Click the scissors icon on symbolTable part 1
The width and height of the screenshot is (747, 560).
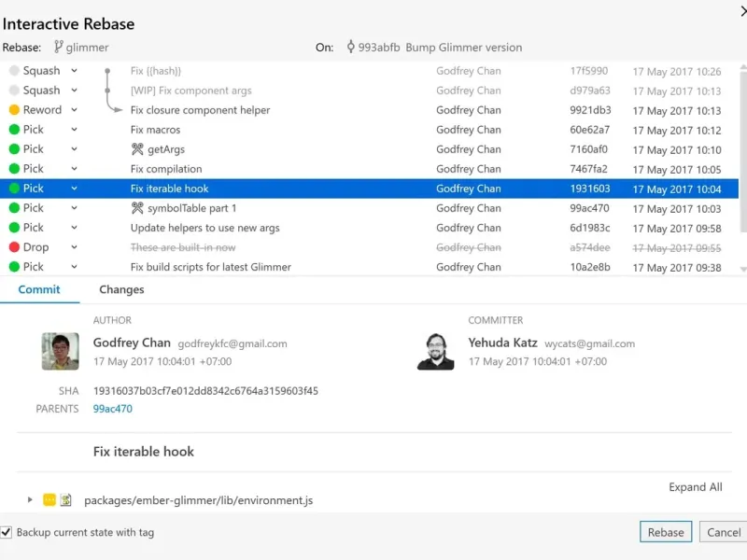point(137,208)
